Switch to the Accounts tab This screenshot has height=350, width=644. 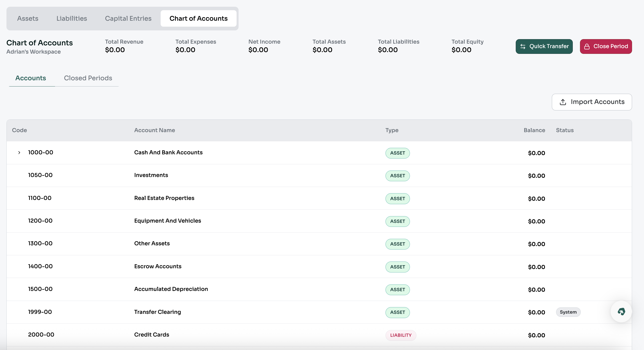(30, 78)
